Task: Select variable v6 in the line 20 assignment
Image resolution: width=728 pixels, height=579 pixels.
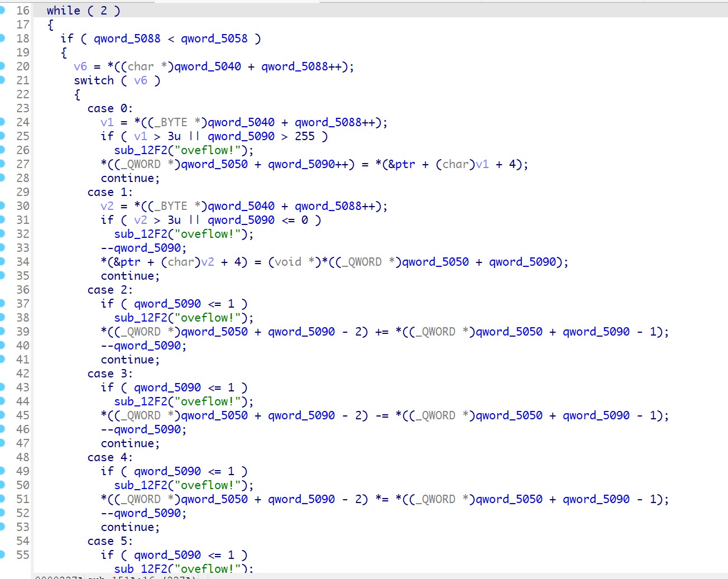Action: (80, 66)
